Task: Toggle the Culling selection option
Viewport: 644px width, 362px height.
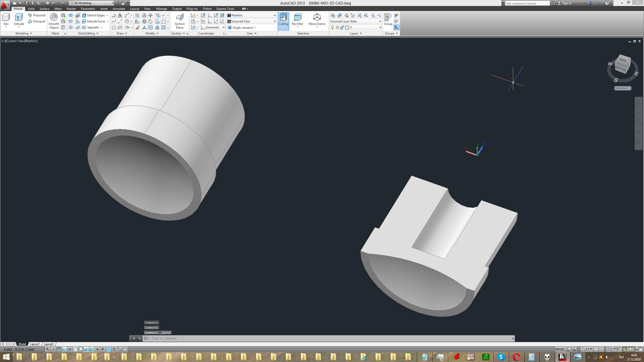Action: point(283,20)
